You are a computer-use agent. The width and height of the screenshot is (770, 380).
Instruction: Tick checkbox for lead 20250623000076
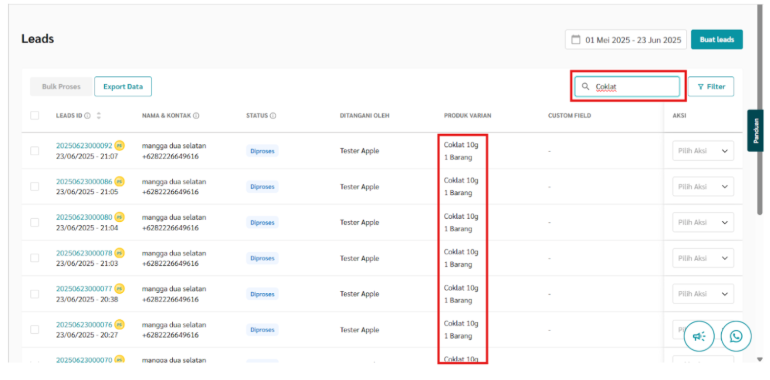point(34,329)
